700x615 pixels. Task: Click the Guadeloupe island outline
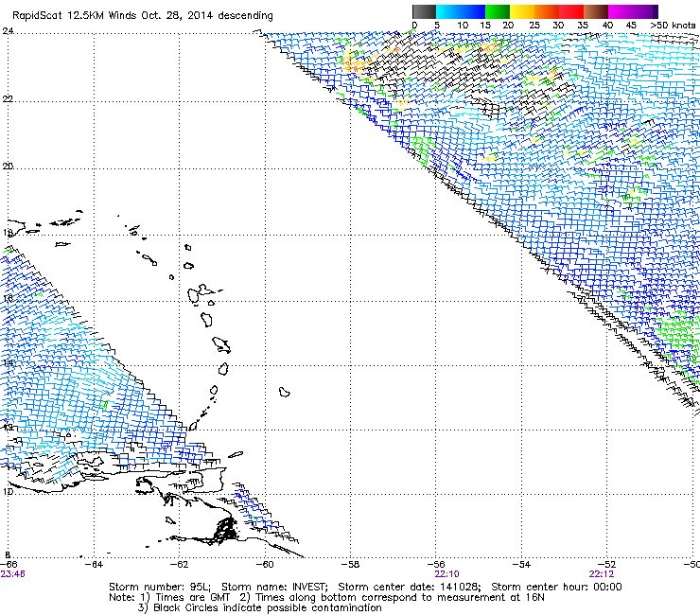[x=201, y=293]
